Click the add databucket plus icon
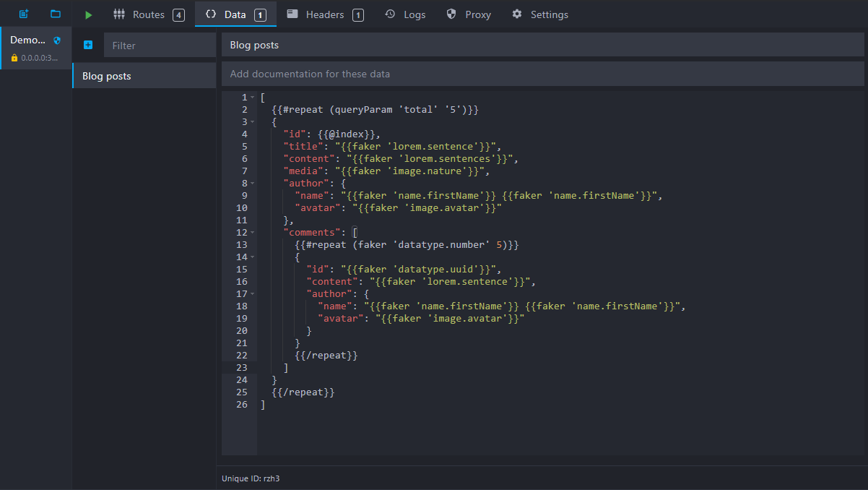Viewport: 868px width, 490px height. click(88, 45)
